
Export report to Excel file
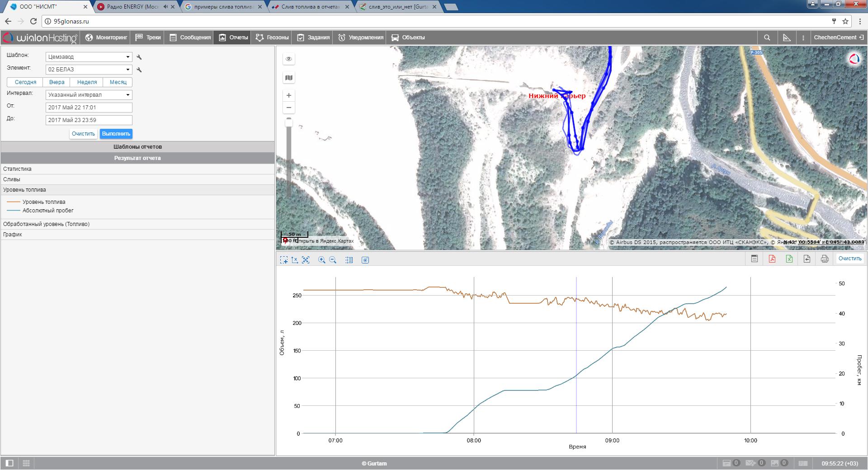tap(789, 259)
